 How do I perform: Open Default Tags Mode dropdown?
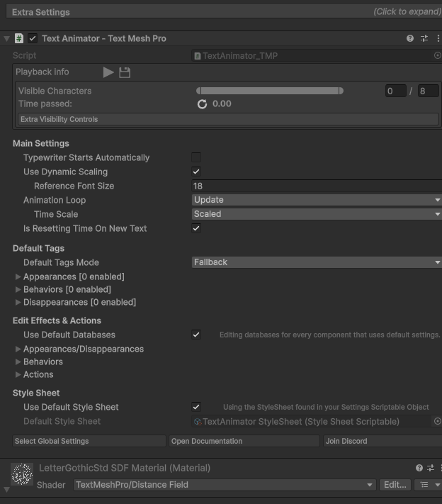pos(317,262)
